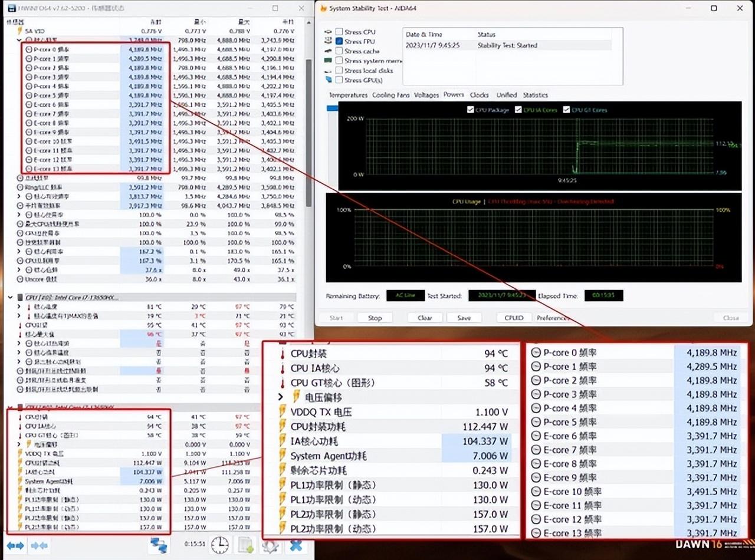The image size is (755, 560).
Task: Click the clock reset-timer icon in HWiNFO toolbar
Action: click(219, 545)
